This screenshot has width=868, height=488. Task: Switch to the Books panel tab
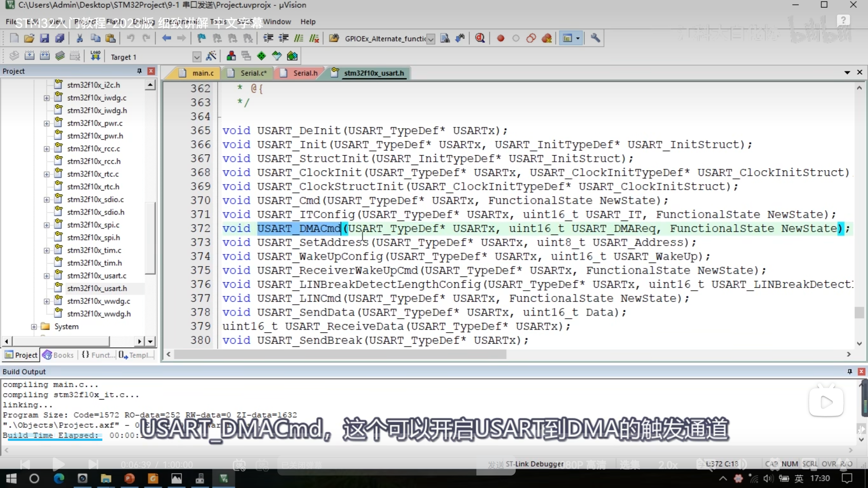[58, 355]
